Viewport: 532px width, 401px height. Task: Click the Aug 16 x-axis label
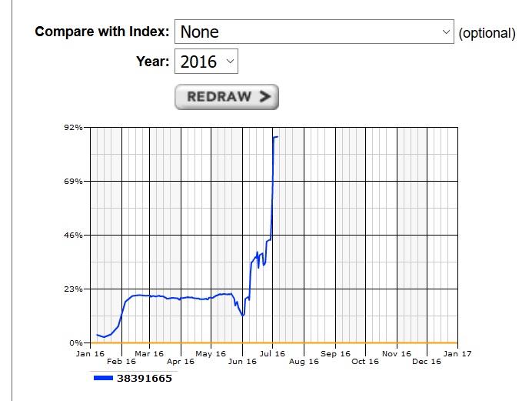[304, 361]
